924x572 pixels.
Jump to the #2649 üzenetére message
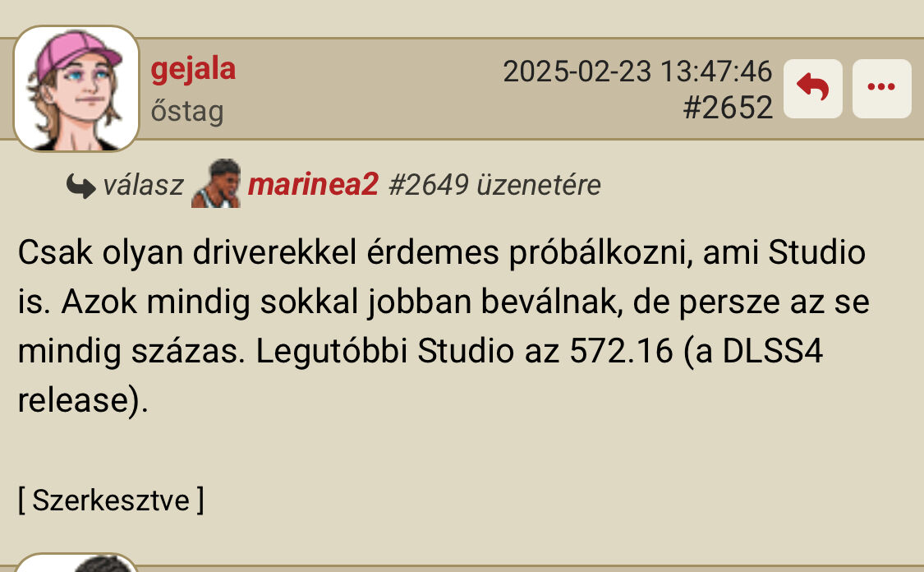495,185
